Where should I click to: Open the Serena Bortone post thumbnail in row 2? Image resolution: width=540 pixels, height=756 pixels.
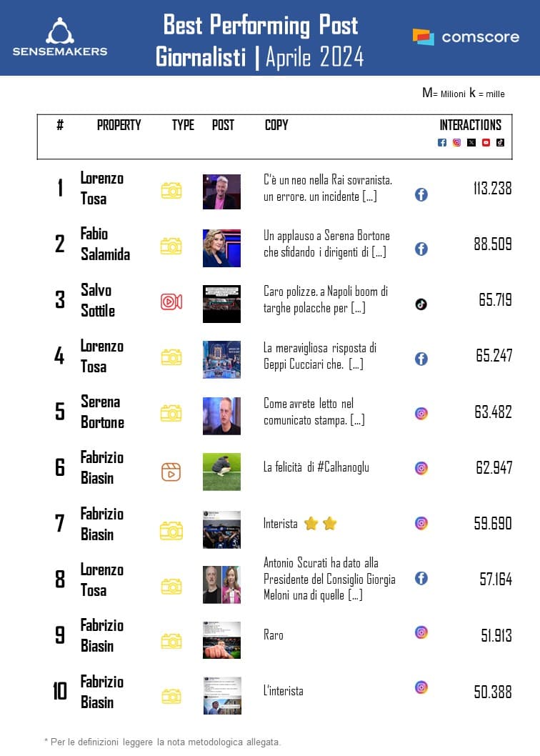221,247
